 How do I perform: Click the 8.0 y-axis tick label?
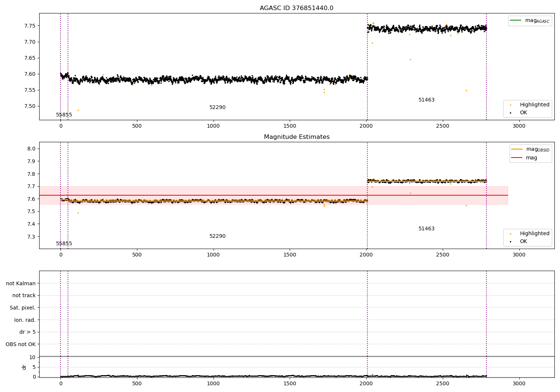(31, 149)
